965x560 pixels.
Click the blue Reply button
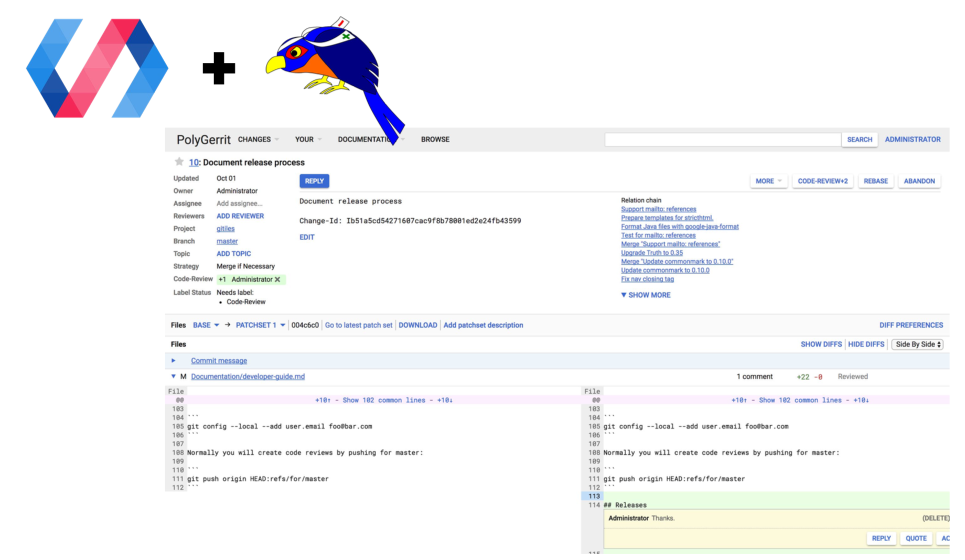pos(314,181)
